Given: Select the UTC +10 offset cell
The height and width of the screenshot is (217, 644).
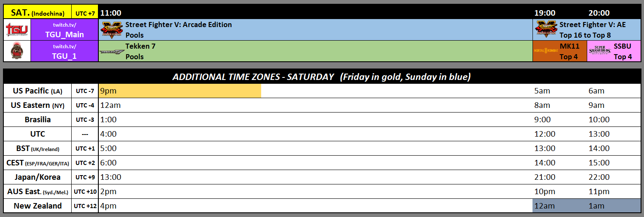Looking at the screenshot, I should 85,192.
